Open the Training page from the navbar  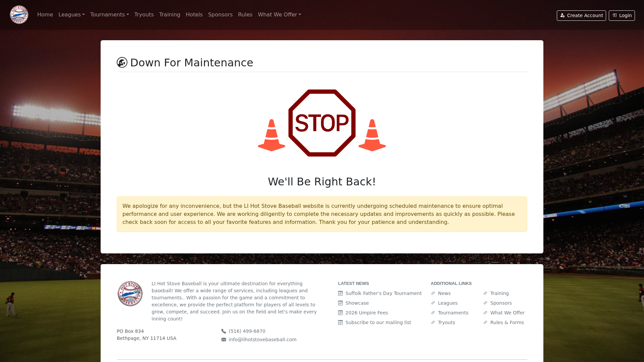click(170, 15)
